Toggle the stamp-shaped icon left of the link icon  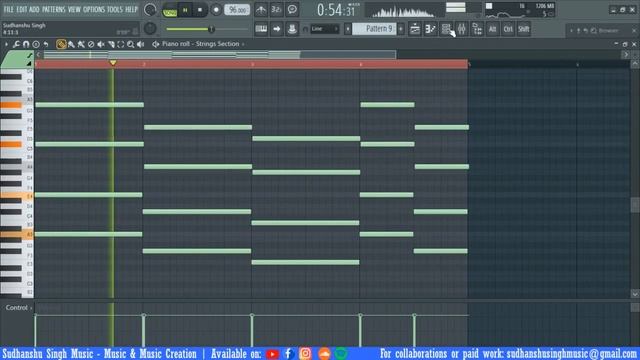(292, 29)
